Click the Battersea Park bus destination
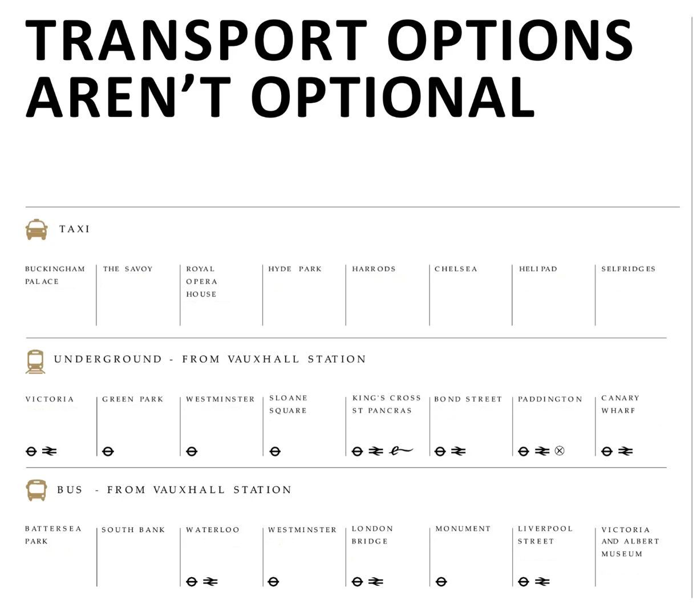Image resolution: width=697 pixels, height=616 pixels. (53, 535)
